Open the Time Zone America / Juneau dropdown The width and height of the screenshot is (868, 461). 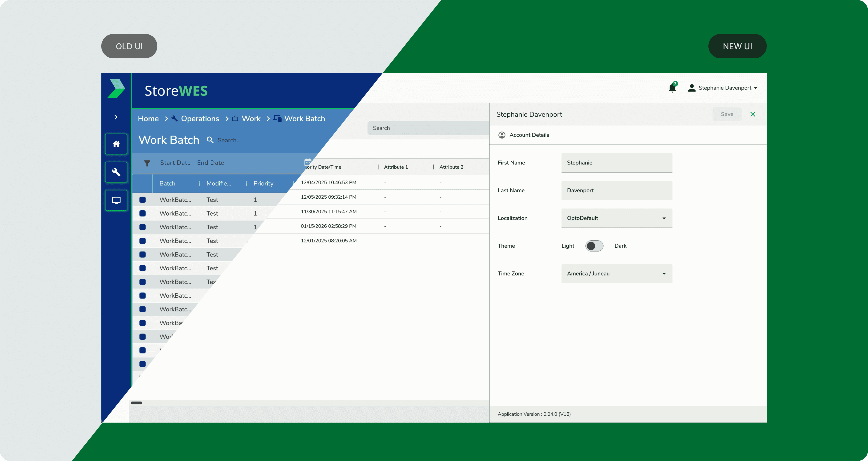617,274
